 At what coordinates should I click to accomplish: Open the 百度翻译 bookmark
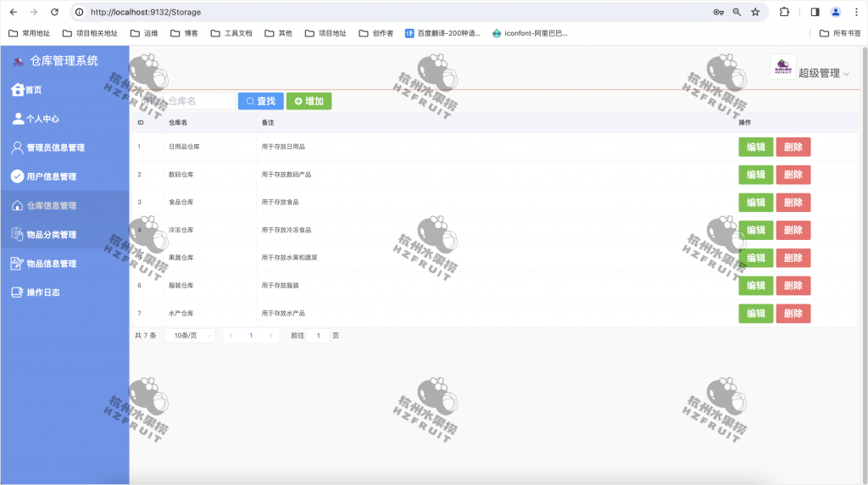tap(442, 33)
